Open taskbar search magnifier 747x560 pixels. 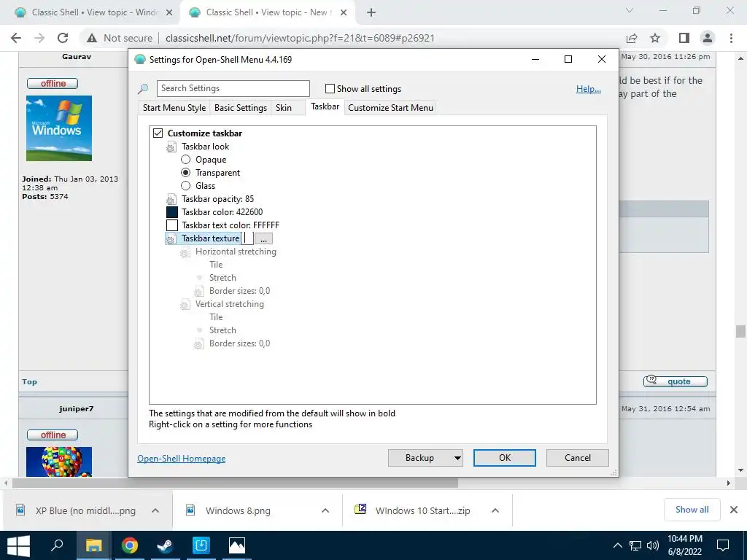click(57, 545)
